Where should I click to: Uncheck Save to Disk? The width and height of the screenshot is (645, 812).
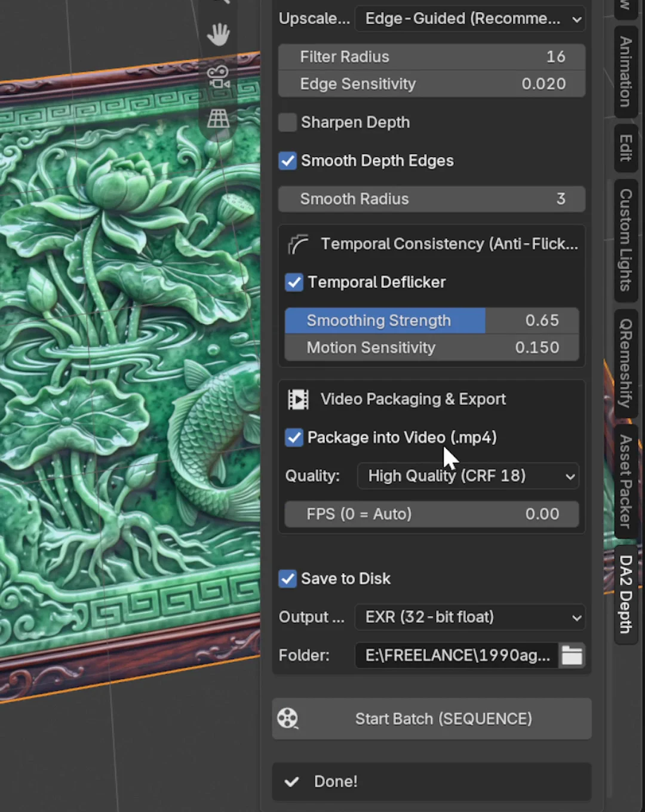tap(287, 579)
